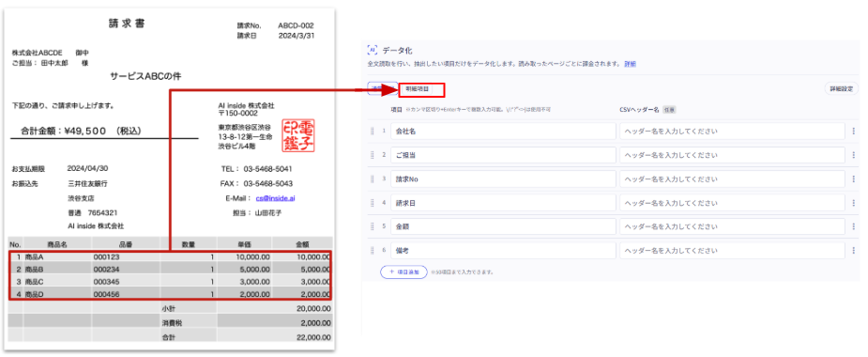This screenshot has height=357, width=868.
Task: Click the TEL number 03-5468-5041
Action: pyautogui.click(x=268, y=169)
